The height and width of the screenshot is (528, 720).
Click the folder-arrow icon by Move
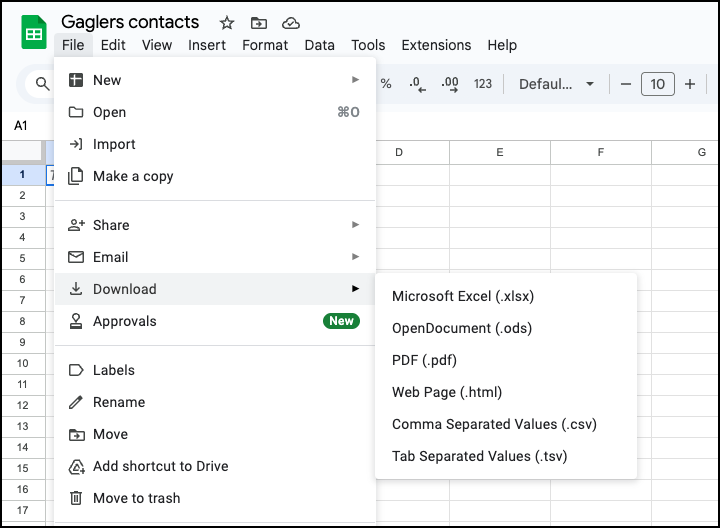pyautogui.click(x=76, y=434)
